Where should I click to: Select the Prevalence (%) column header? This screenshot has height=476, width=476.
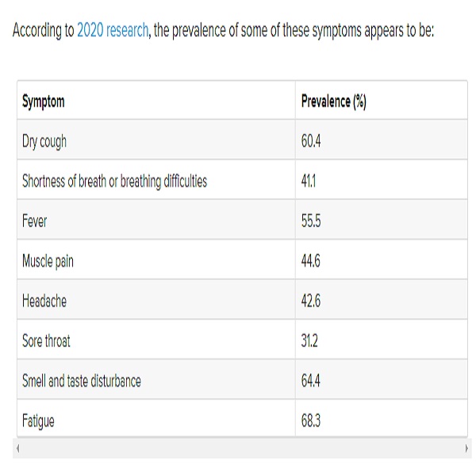(x=334, y=102)
